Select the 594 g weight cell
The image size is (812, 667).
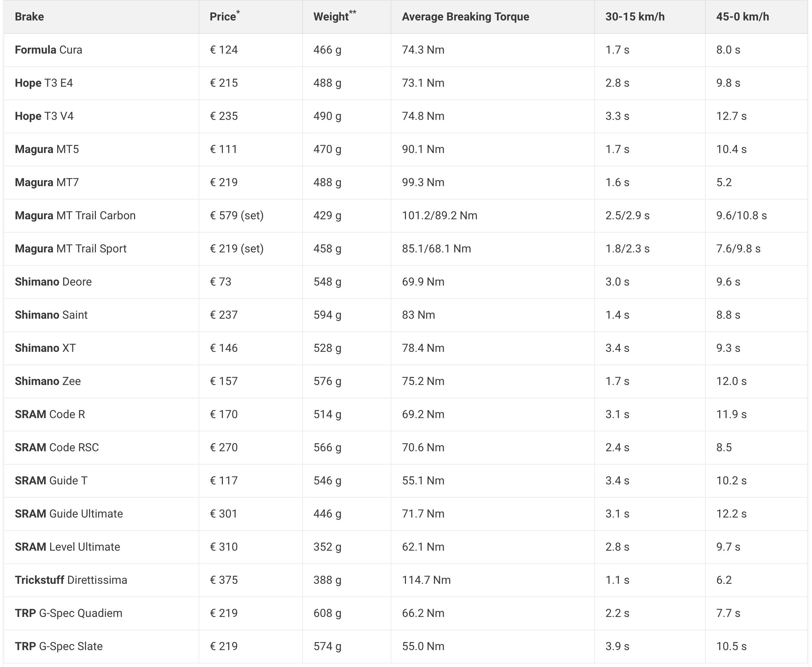327,315
